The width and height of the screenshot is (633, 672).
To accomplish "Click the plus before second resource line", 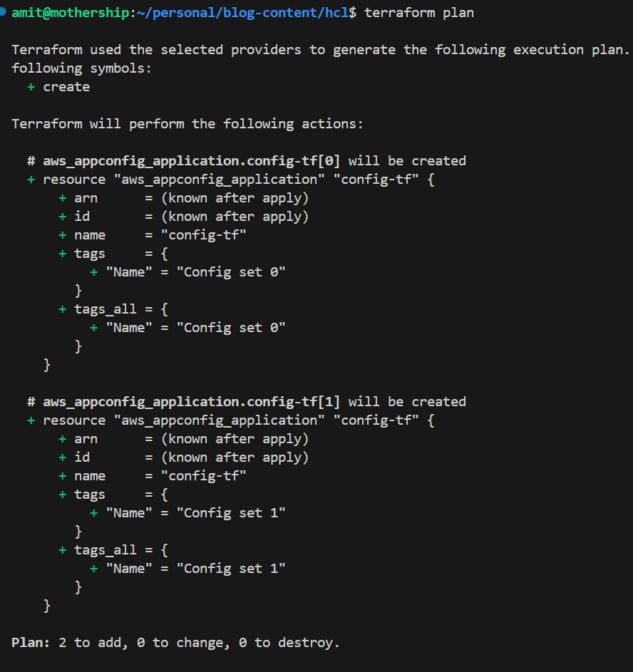I will [31, 420].
